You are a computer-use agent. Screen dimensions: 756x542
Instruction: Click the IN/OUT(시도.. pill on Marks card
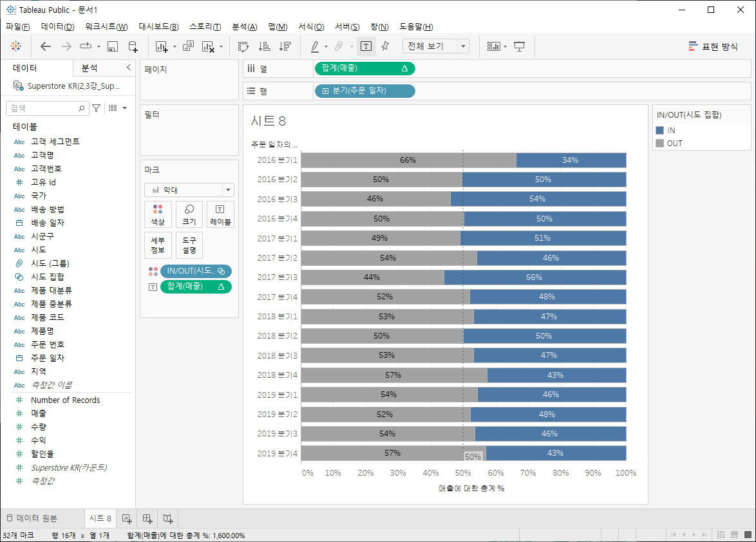196,271
